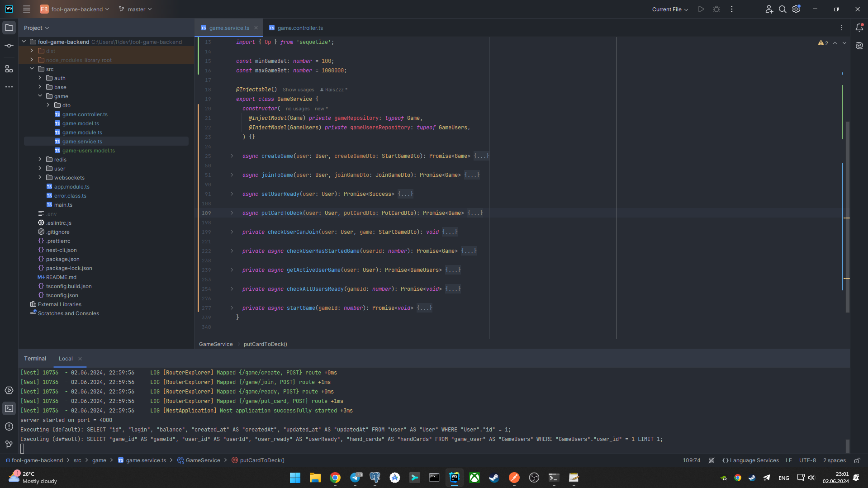Viewport: 868px width, 488px height.
Task: Open the main hamburger menu
Action: (x=27, y=9)
